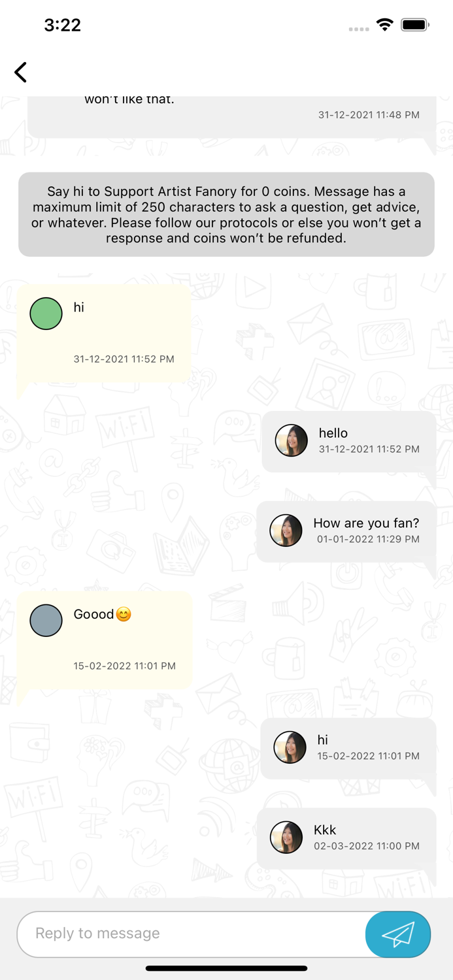Image resolution: width=453 pixels, height=980 pixels.
Task: Tap the "hello" message text
Action: (x=333, y=433)
